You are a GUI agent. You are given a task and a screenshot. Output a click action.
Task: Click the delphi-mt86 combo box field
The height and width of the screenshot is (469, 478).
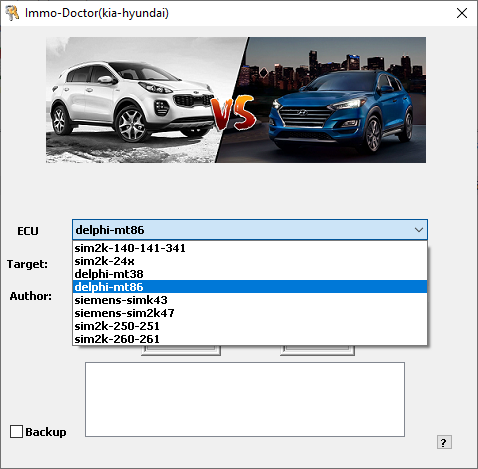250,230
